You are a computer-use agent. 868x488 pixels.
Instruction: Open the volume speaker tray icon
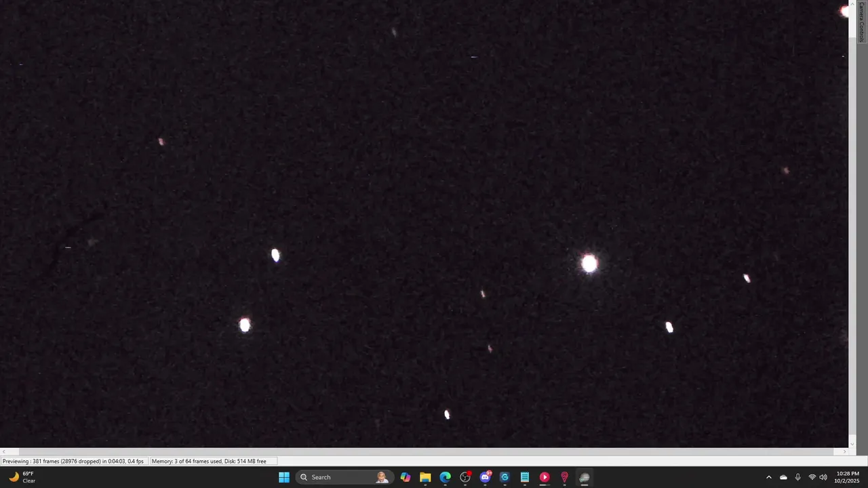pyautogui.click(x=823, y=477)
